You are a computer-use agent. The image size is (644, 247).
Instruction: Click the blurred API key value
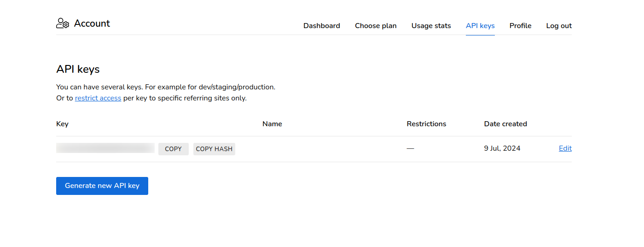pyautogui.click(x=105, y=148)
